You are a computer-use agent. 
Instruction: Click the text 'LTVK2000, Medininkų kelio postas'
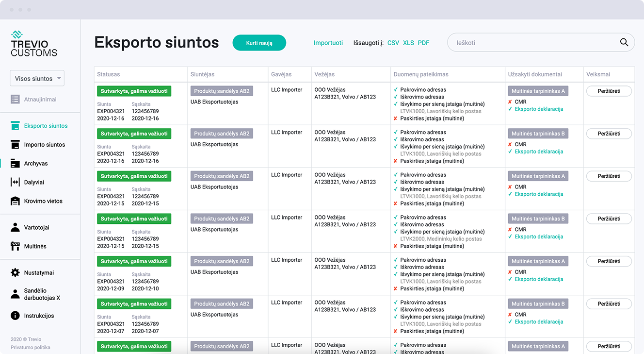[441, 239]
